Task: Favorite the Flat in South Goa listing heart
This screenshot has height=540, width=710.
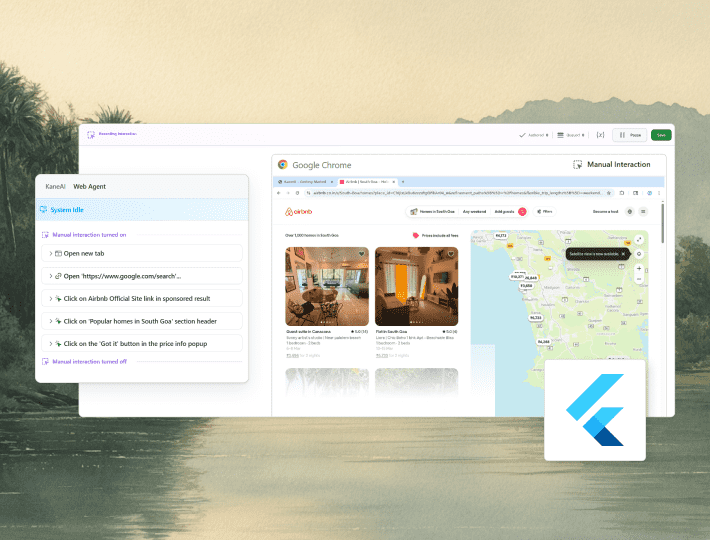Action: (451, 254)
